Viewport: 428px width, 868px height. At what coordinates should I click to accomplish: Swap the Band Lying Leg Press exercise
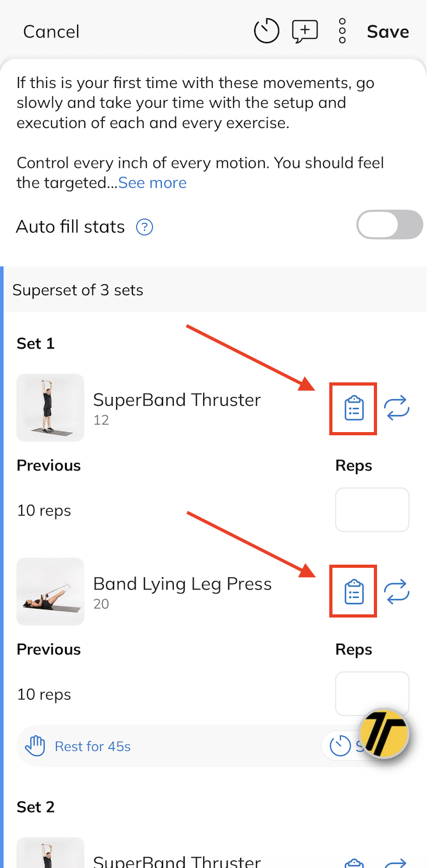click(396, 592)
